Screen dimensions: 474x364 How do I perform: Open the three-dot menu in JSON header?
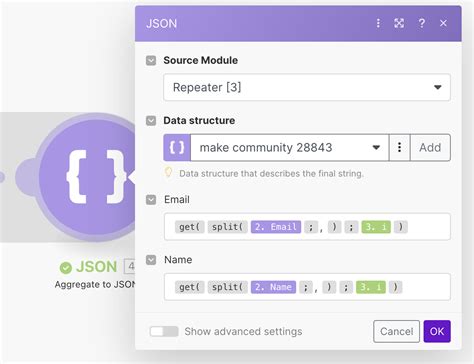coord(378,23)
